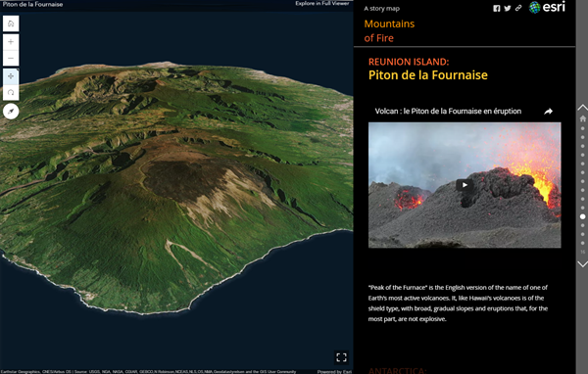Jump to section 16 in navigator
This screenshot has height=374, width=588.
(x=582, y=252)
